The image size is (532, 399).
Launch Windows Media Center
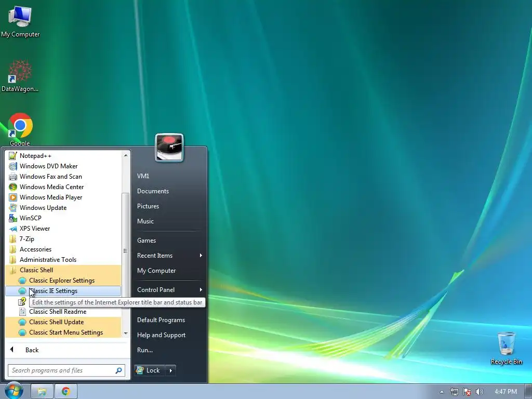[x=63, y=187]
